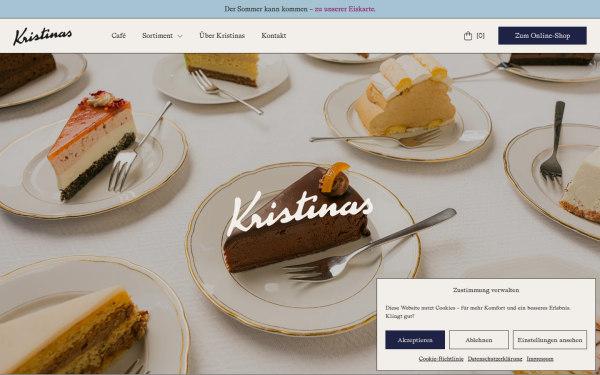Go to the Über Kristinas page
Image resolution: width=600 pixels, height=375 pixels.
tap(222, 36)
